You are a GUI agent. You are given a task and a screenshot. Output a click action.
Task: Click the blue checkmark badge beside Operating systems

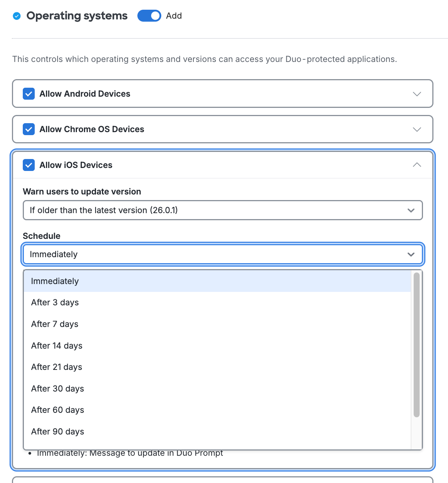pyautogui.click(x=17, y=16)
